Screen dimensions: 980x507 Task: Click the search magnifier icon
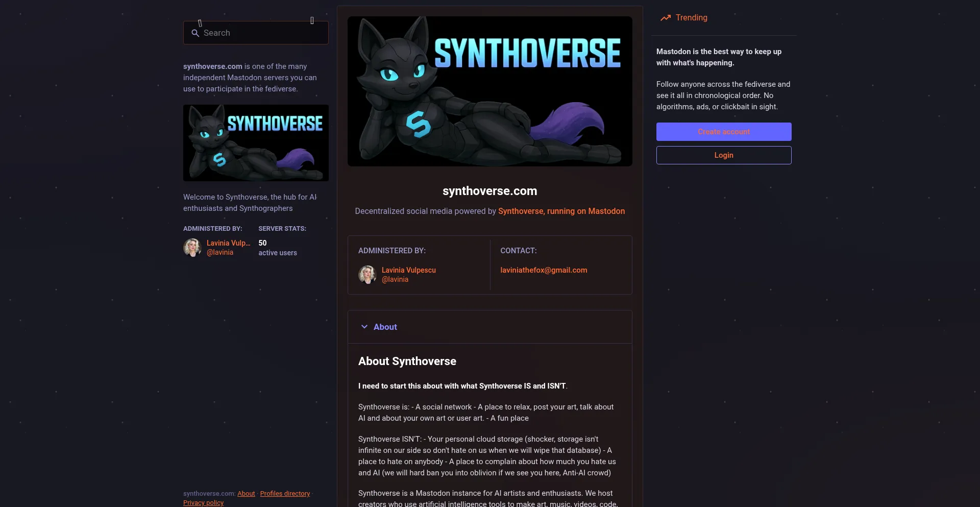coord(195,33)
